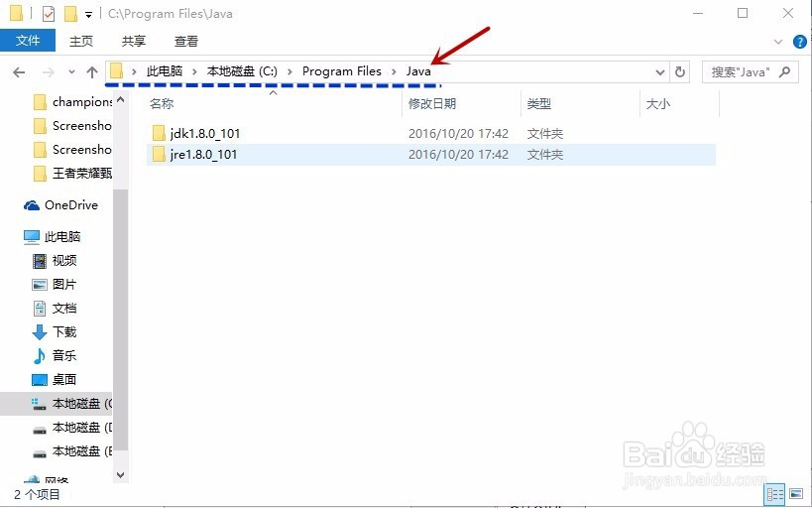Switch to large icons view in status bar
The height and width of the screenshot is (508, 812).
(796, 494)
